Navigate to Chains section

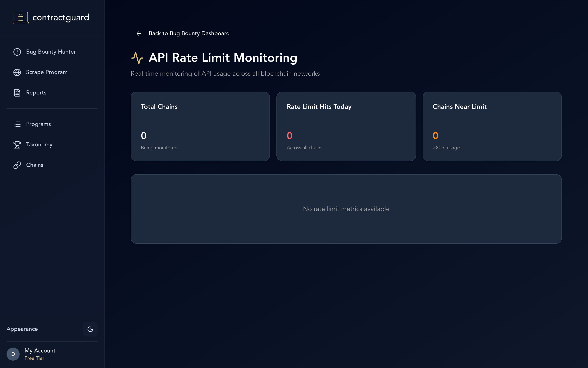pyautogui.click(x=52, y=165)
